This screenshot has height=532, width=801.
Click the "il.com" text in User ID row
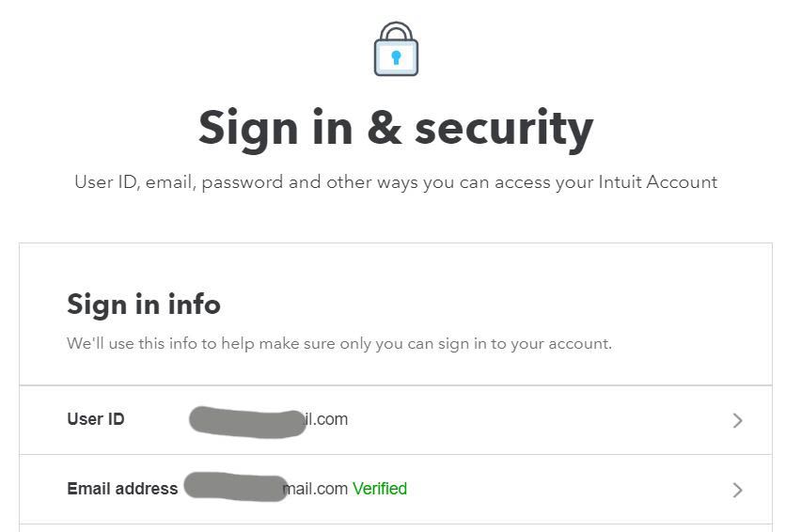[328, 419]
